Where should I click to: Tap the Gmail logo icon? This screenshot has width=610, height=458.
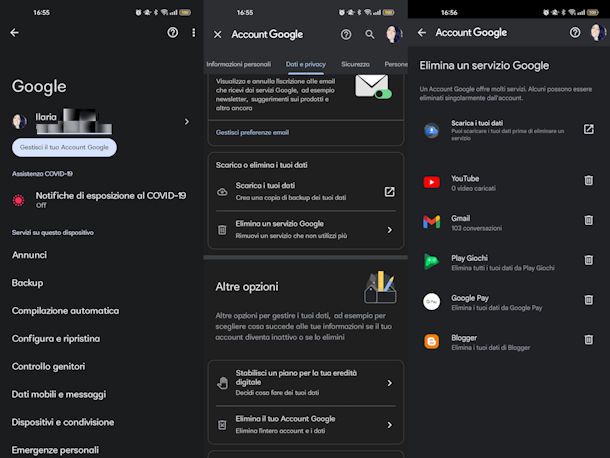(431, 222)
